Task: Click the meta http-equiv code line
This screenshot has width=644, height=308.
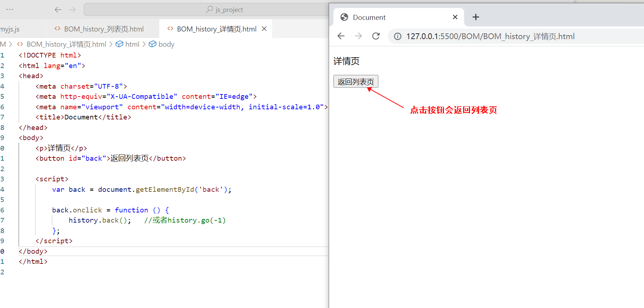Action: coord(146,96)
